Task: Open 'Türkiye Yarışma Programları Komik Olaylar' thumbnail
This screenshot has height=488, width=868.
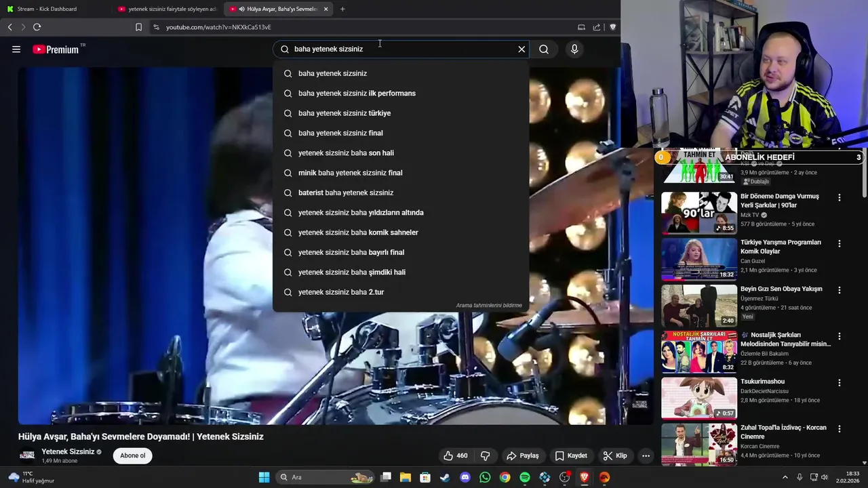Action: coord(699,259)
